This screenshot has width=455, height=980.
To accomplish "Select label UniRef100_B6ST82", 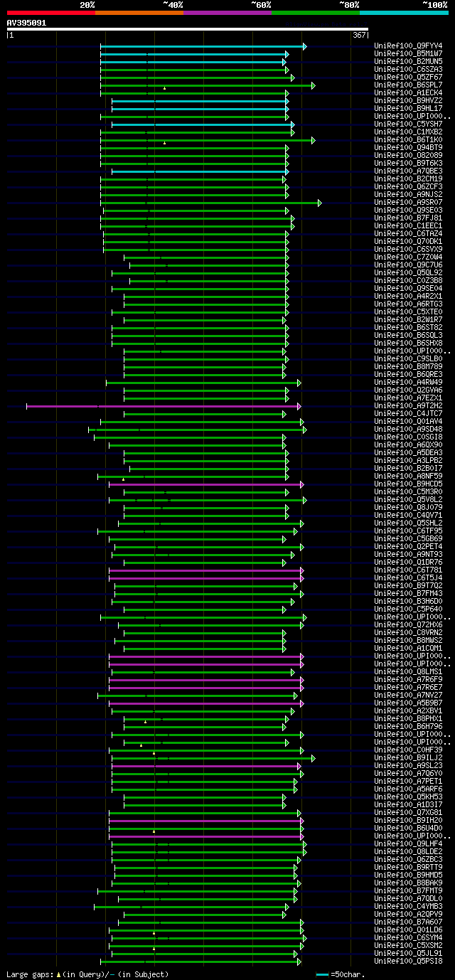I will pyautogui.click(x=408, y=328).
